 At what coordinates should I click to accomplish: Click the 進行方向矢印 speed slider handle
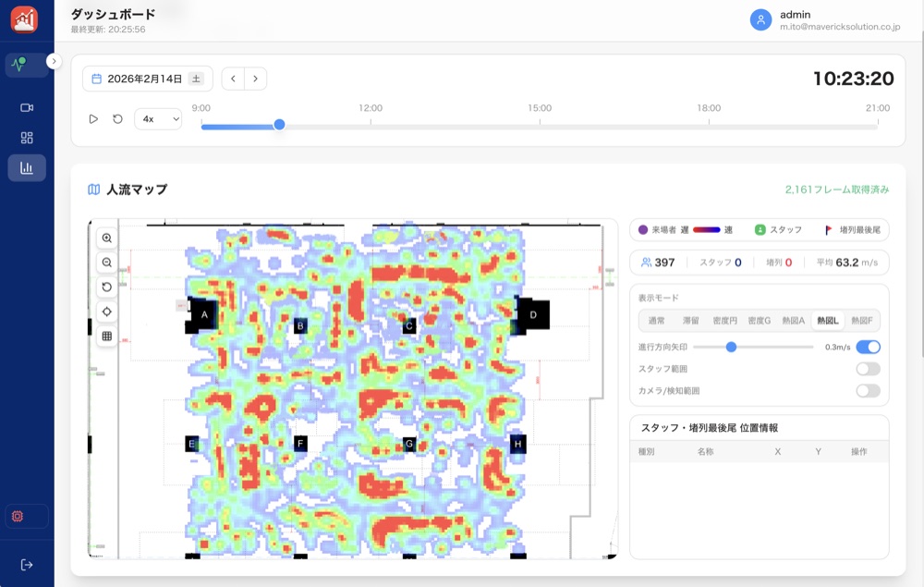click(731, 348)
